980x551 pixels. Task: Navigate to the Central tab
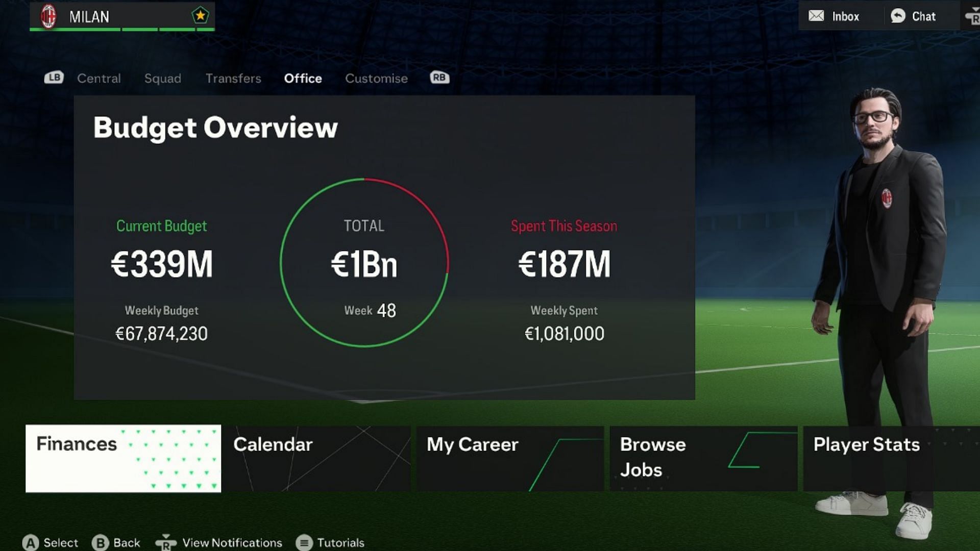99,78
